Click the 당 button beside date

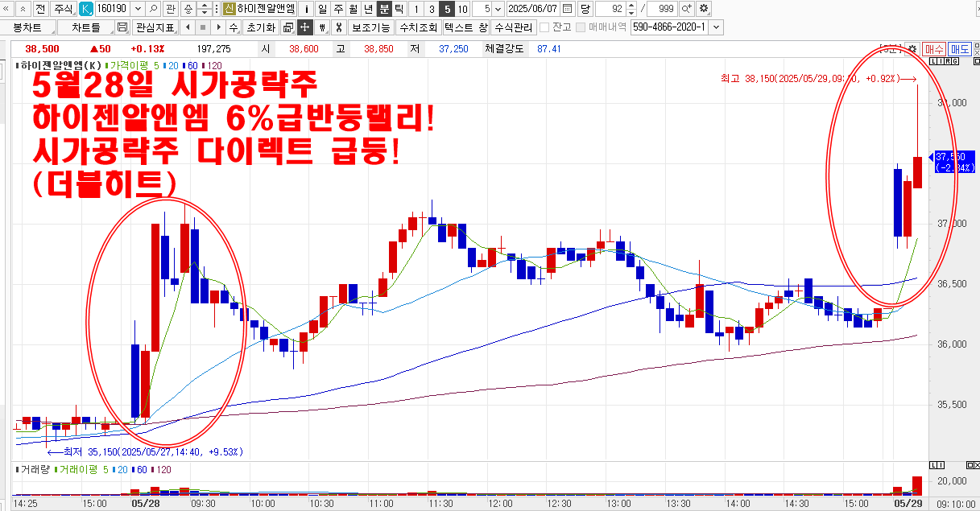[x=584, y=9]
